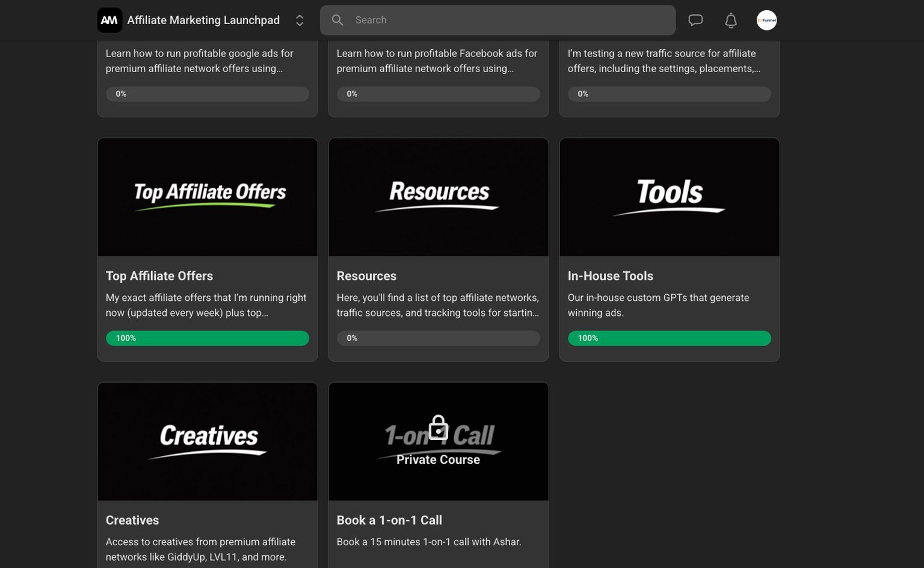The width and height of the screenshot is (924, 568).
Task: Click 'Book a 15 minutes 1-on-1 call' text
Action: tap(429, 542)
